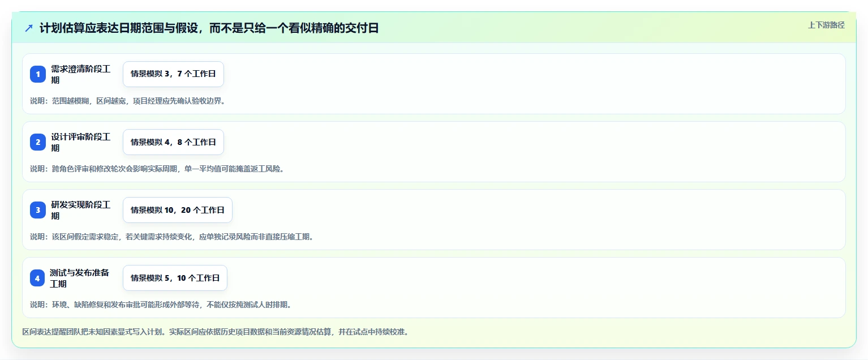Click the note starting 说明：该区间假定需求稳定

(x=172, y=237)
